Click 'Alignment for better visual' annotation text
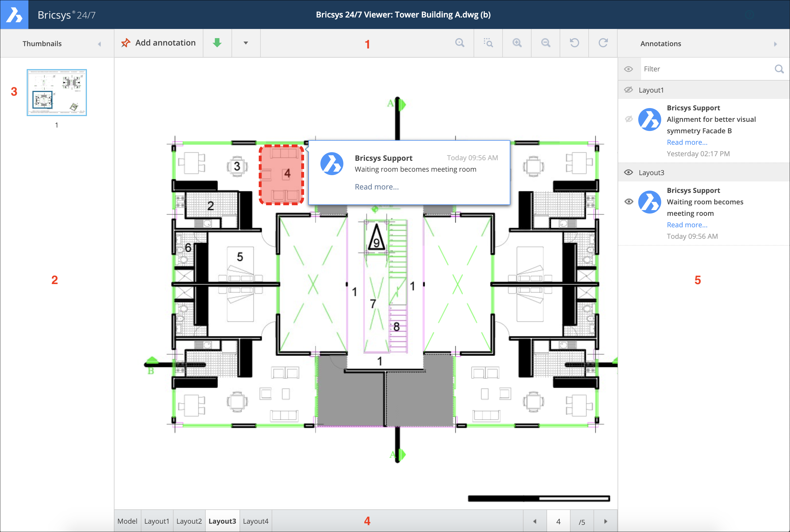Viewport: 790px width, 532px height. pos(711,119)
